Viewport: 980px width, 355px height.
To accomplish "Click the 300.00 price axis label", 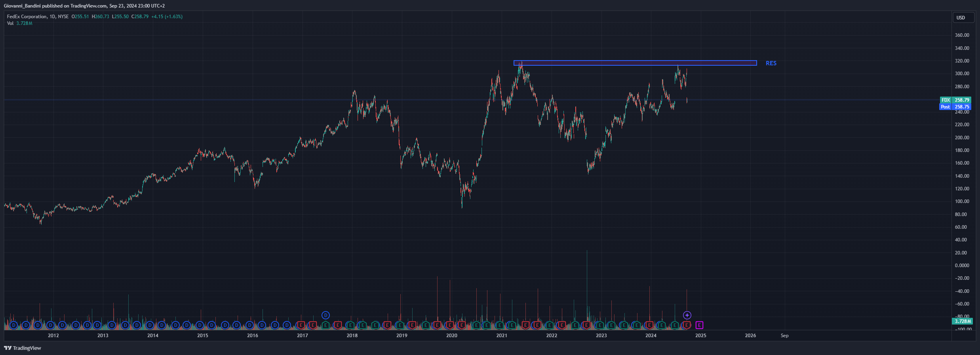I will [962, 74].
